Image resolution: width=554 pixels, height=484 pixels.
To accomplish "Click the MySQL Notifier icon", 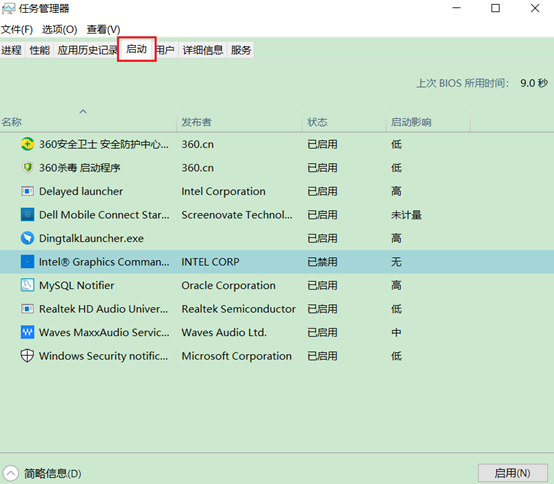I will coord(27,285).
